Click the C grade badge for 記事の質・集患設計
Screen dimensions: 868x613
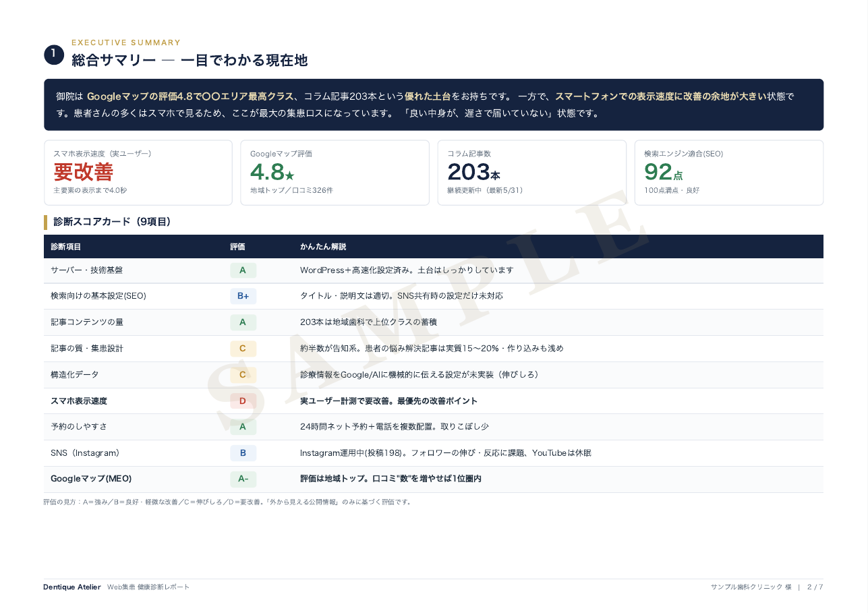(243, 349)
